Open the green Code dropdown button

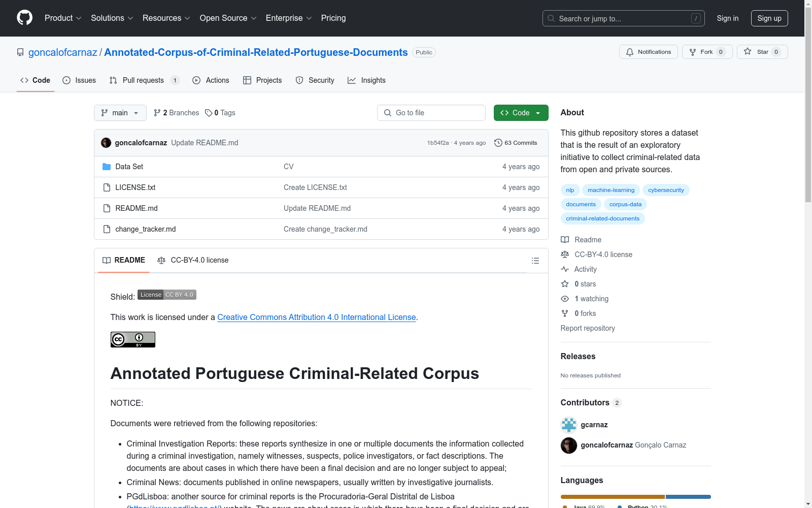521,113
